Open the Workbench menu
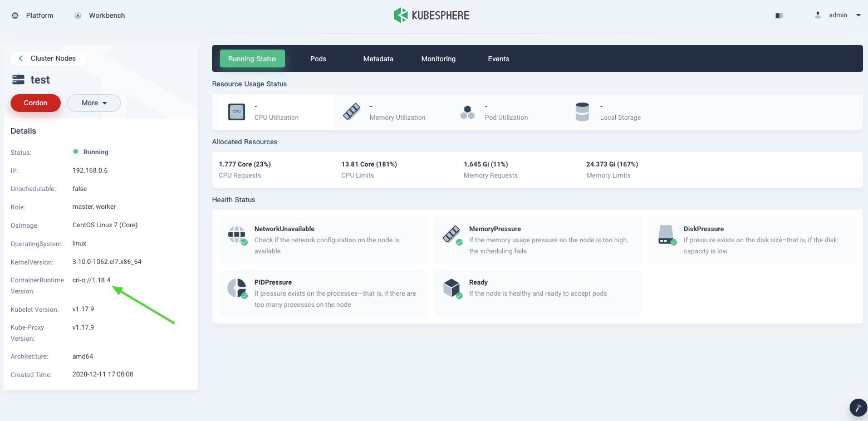This screenshot has height=421, width=868. pyautogui.click(x=100, y=16)
